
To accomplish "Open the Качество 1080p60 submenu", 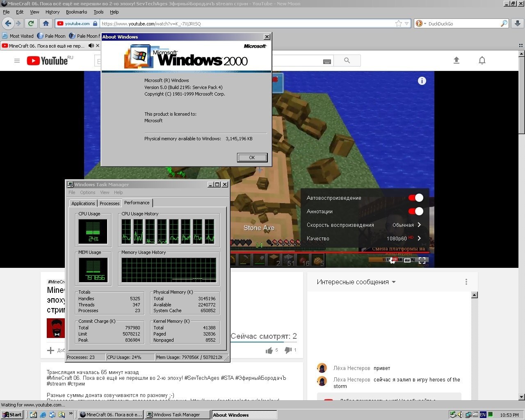I will 364,238.
